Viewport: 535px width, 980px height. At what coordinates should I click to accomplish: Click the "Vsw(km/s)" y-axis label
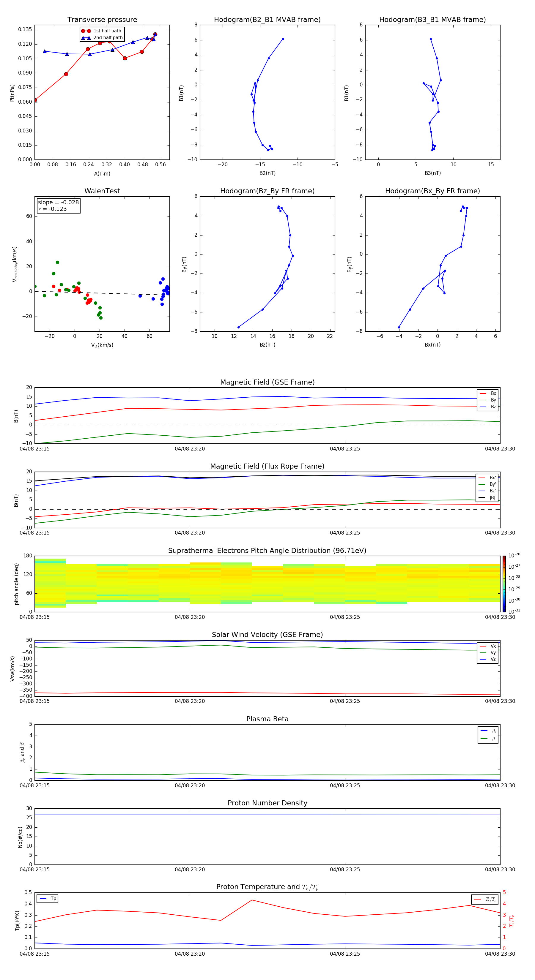(x=12, y=668)
